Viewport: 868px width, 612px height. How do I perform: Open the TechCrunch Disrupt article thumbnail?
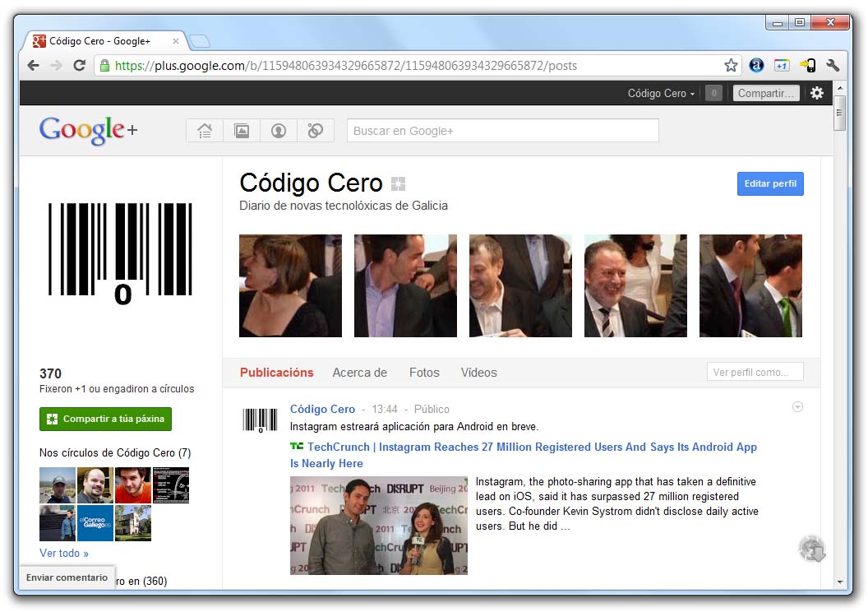point(379,525)
